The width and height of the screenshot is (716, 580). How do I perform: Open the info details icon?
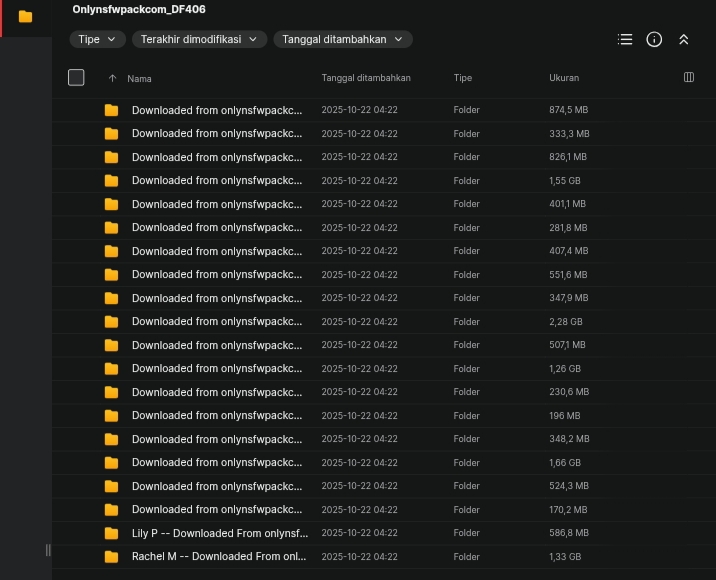tap(654, 39)
